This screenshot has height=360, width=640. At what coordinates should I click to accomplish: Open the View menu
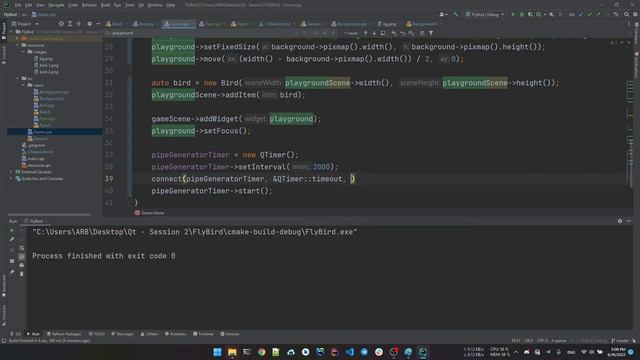(x=40, y=5)
